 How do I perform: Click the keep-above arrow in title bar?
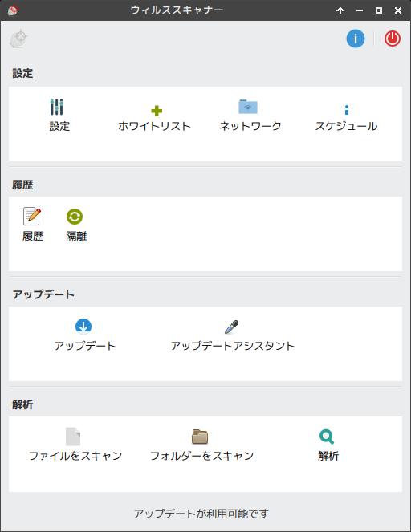pos(340,10)
